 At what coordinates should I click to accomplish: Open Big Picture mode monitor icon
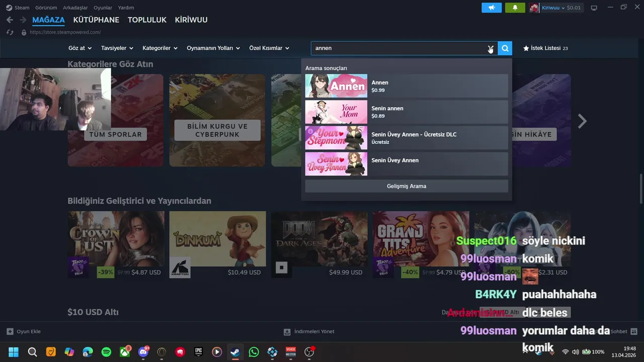coord(594,8)
